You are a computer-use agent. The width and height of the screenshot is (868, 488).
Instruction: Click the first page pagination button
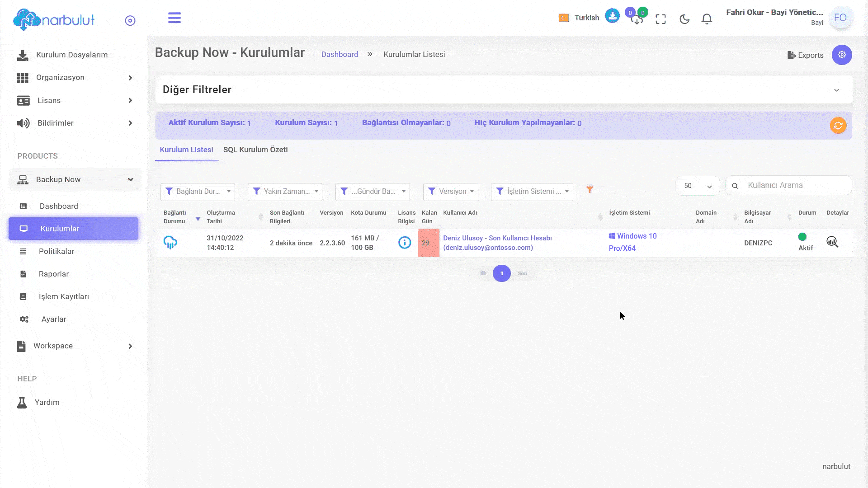[x=483, y=273]
